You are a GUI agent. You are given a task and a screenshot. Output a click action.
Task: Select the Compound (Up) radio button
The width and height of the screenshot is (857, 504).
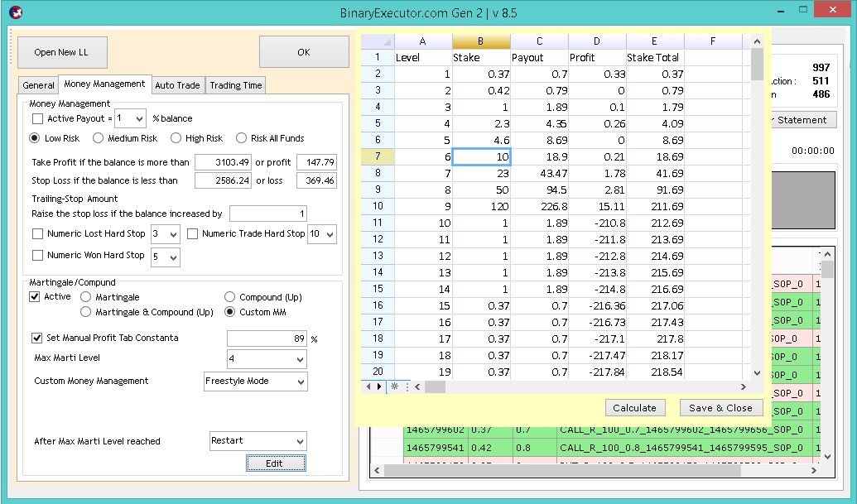229,296
